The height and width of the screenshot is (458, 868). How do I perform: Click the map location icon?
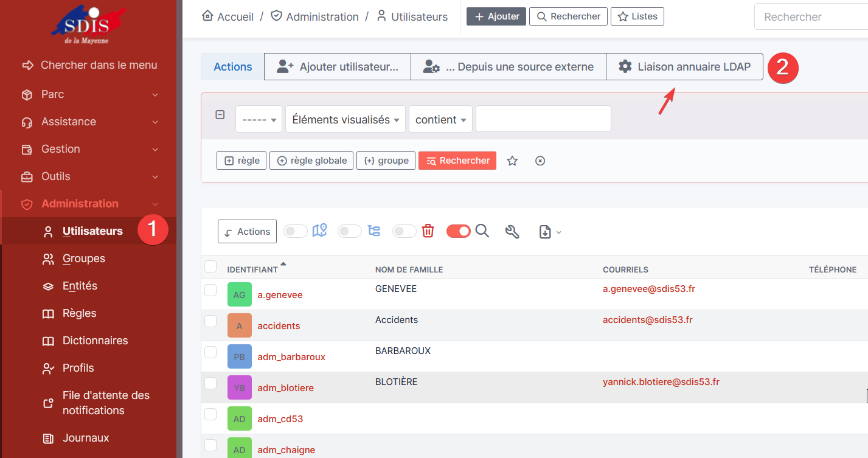coord(319,231)
